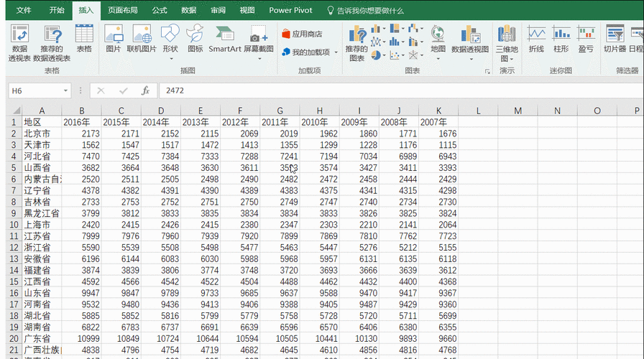Screen dimensions: 644x359
Task: Launch the Charts group dialog launcher
Action: [487, 71]
